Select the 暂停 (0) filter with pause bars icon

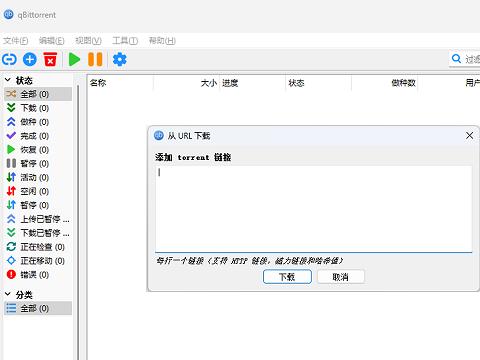coord(38,164)
